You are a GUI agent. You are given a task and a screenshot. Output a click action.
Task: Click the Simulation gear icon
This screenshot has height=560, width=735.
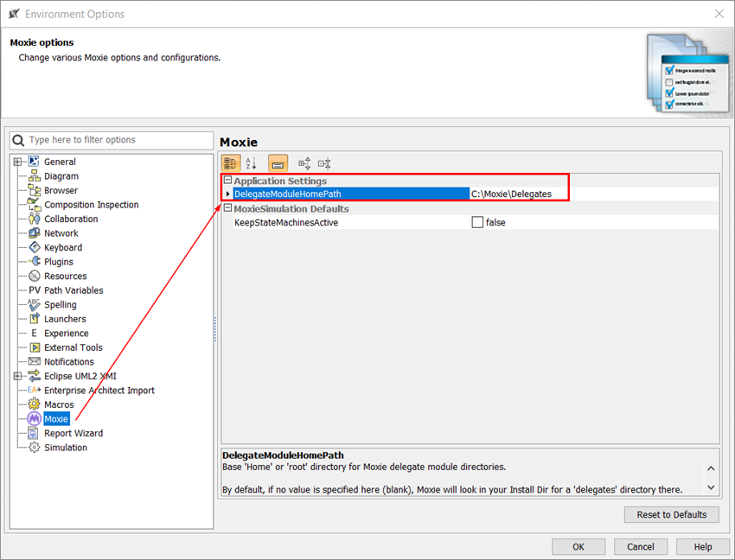(35, 448)
